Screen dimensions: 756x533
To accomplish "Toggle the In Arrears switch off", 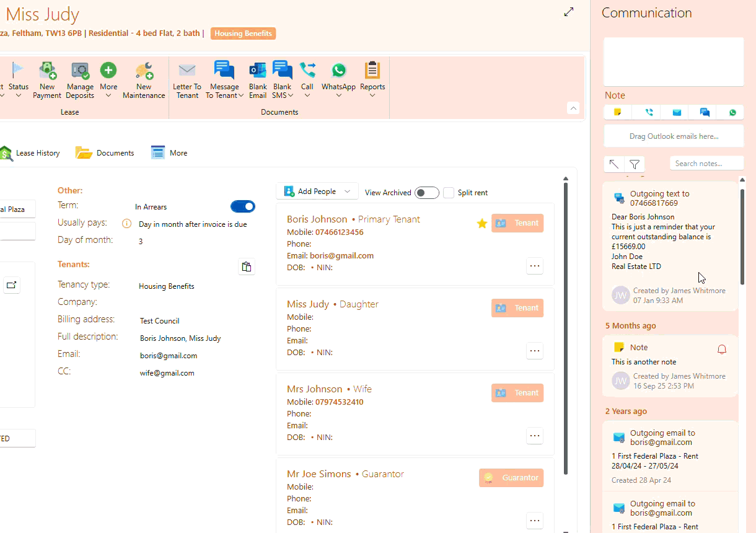I will (242, 206).
